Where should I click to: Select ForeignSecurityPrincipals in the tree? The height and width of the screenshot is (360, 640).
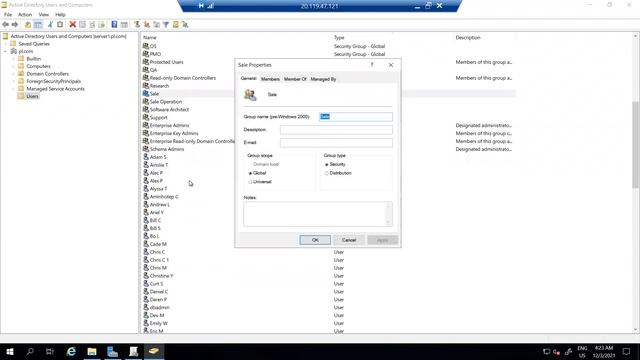(53, 81)
